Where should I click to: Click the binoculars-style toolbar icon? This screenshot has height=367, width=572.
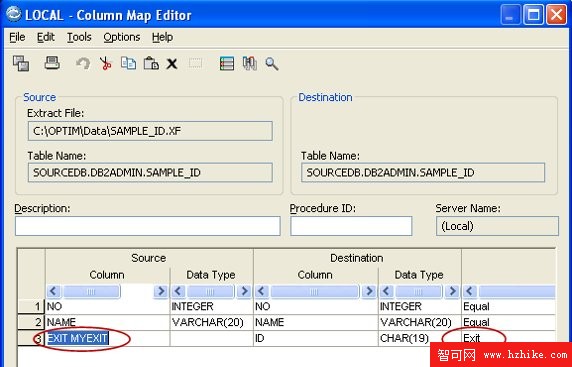point(250,64)
